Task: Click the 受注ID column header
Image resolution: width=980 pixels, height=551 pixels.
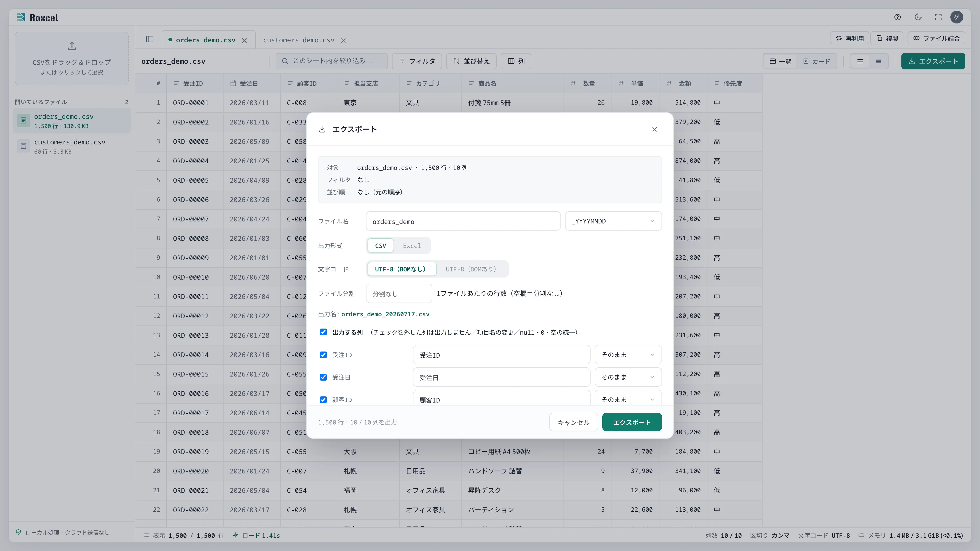Action: pos(194,83)
